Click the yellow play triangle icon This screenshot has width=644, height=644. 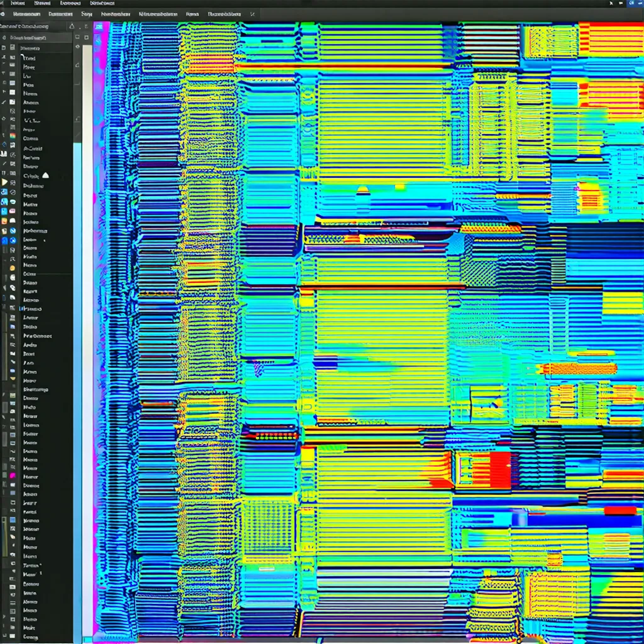[4, 182]
